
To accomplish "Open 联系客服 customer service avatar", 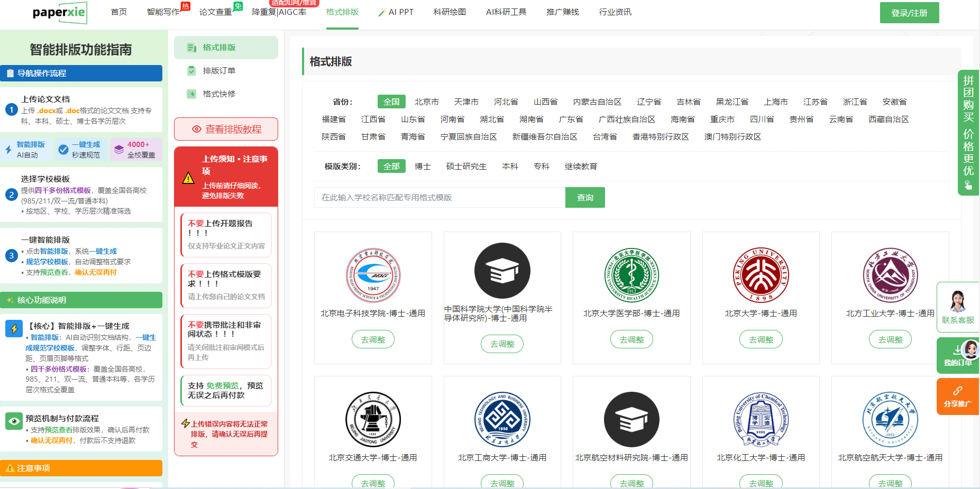I will coord(958,301).
